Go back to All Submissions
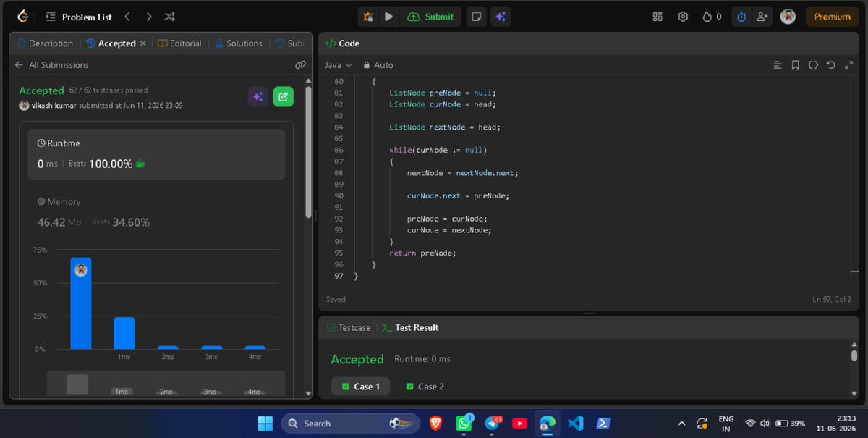Image resolution: width=868 pixels, height=438 pixels. 51,65
